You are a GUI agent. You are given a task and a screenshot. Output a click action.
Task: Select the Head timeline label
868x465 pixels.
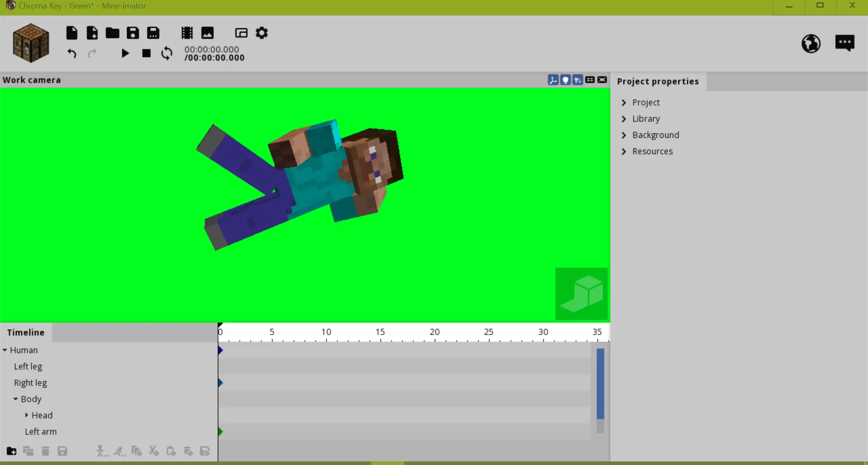point(42,415)
